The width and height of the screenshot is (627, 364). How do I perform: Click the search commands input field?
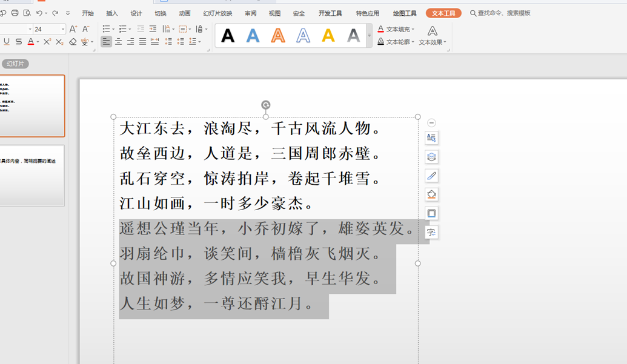504,13
